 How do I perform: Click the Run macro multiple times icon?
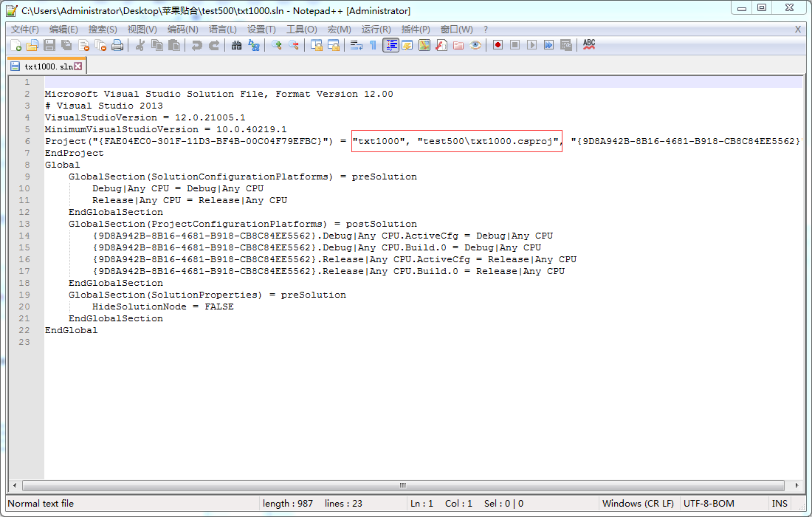point(549,45)
